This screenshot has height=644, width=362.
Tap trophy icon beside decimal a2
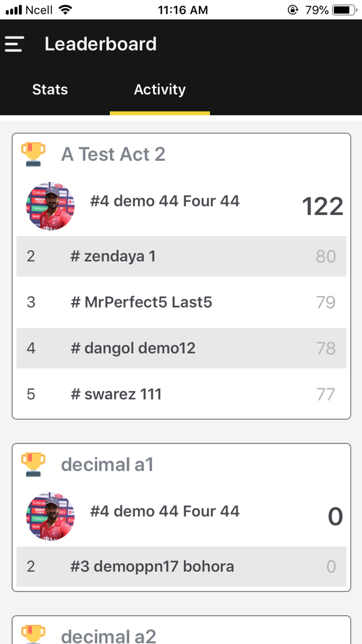[33, 634]
